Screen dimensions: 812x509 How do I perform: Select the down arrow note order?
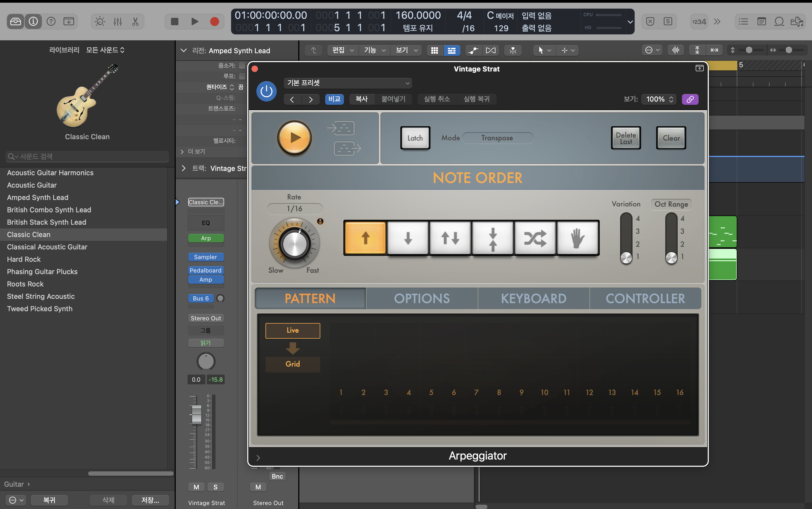408,238
